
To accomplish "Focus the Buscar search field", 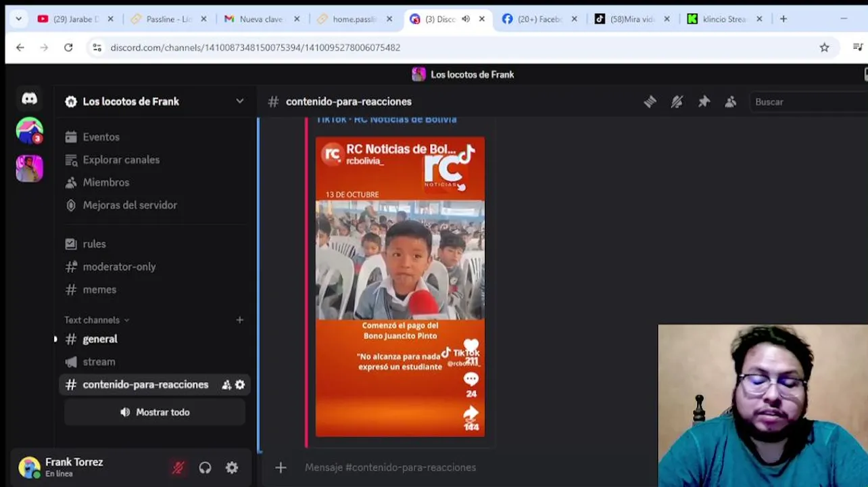I will tap(808, 101).
